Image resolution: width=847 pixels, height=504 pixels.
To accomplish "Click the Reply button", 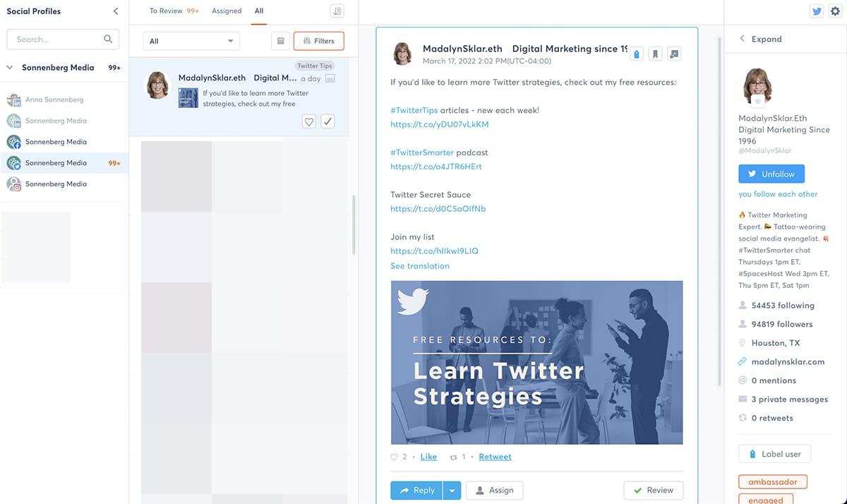I will coord(416,491).
